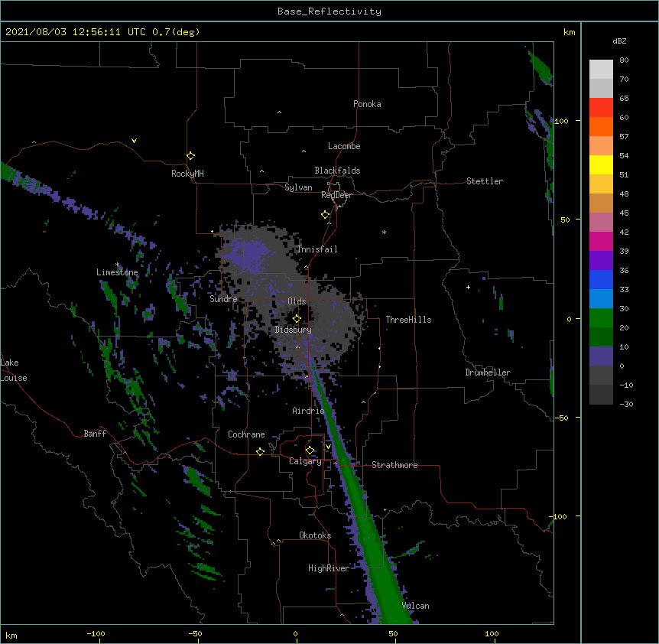Click the RockyMH label
This screenshot has height=644, width=659.
click(x=187, y=174)
